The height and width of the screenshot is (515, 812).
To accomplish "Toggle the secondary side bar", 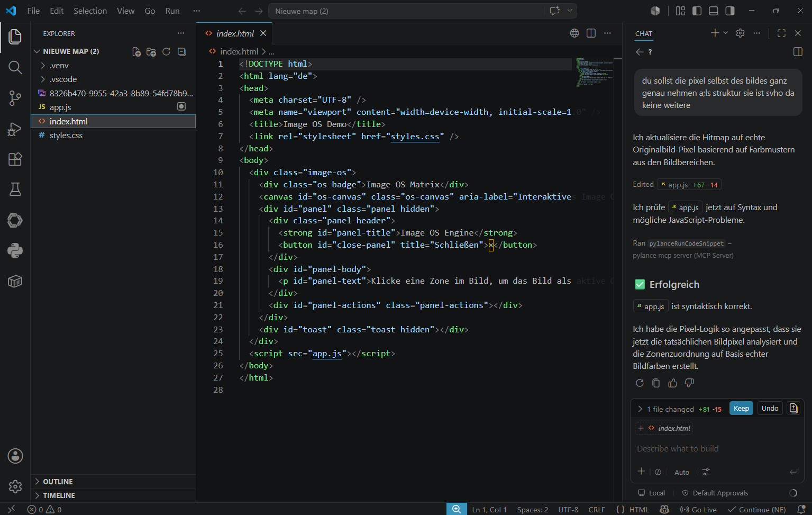I will click(x=730, y=11).
